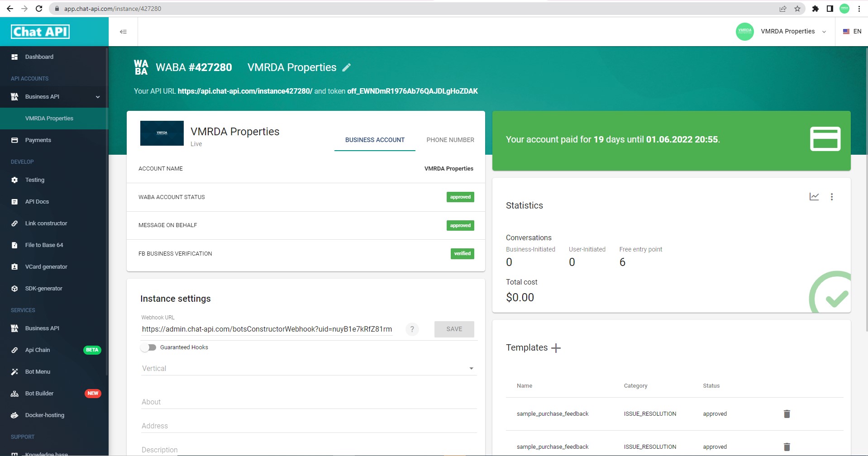Click the first ISSUE_RESOLUTION category cell
This screenshot has width=868, height=456.
[x=650, y=414]
